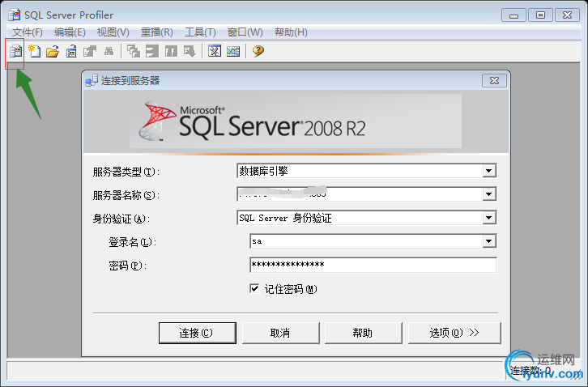Click the tile horizontally toolbar icon
Viewport: 588px width, 387px height.
[x=152, y=51]
